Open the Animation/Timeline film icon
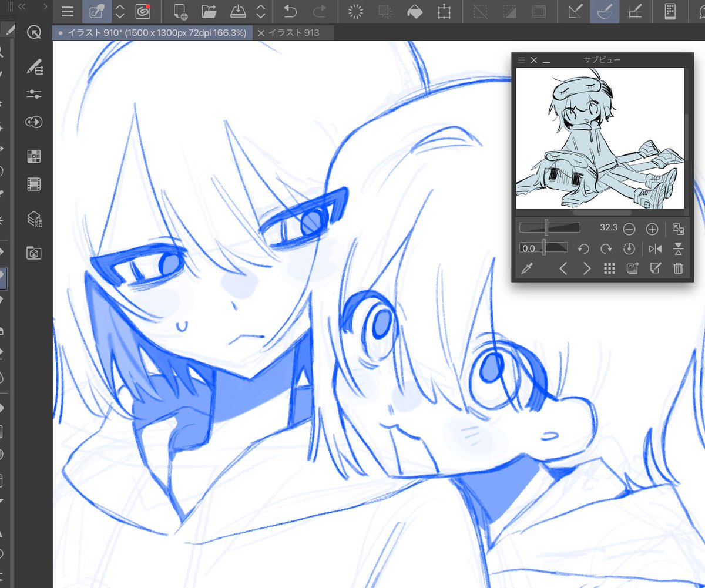Image resolution: width=705 pixels, height=588 pixels. [35, 184]
